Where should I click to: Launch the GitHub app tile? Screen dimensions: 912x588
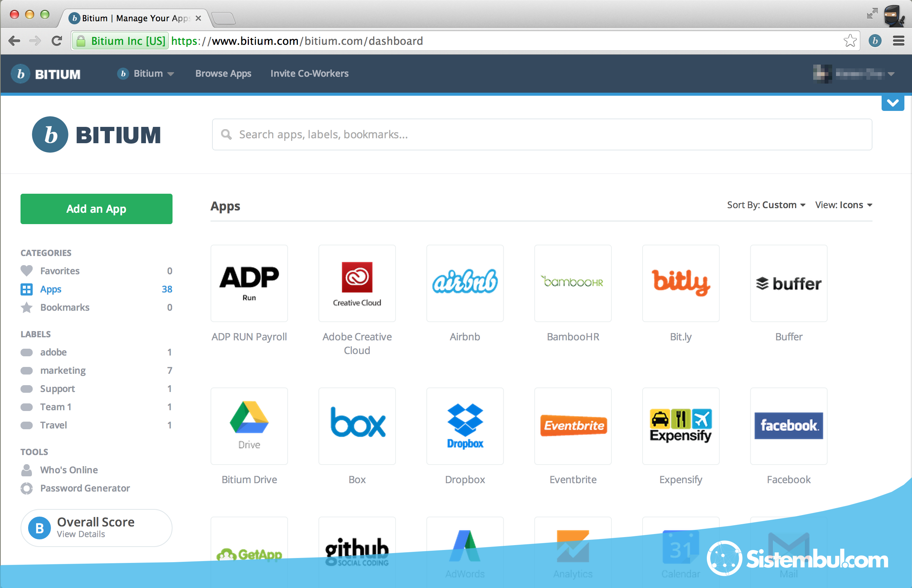(x=357, y=552)
